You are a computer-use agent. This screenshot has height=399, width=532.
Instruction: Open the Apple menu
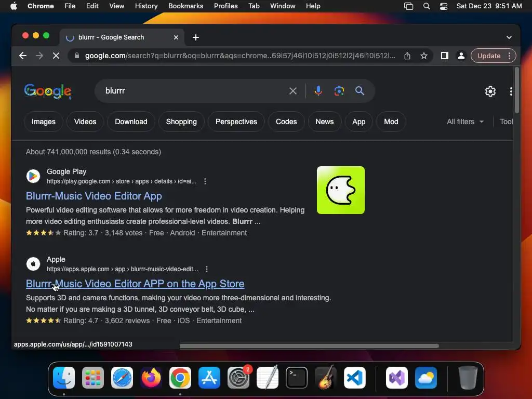14,6
